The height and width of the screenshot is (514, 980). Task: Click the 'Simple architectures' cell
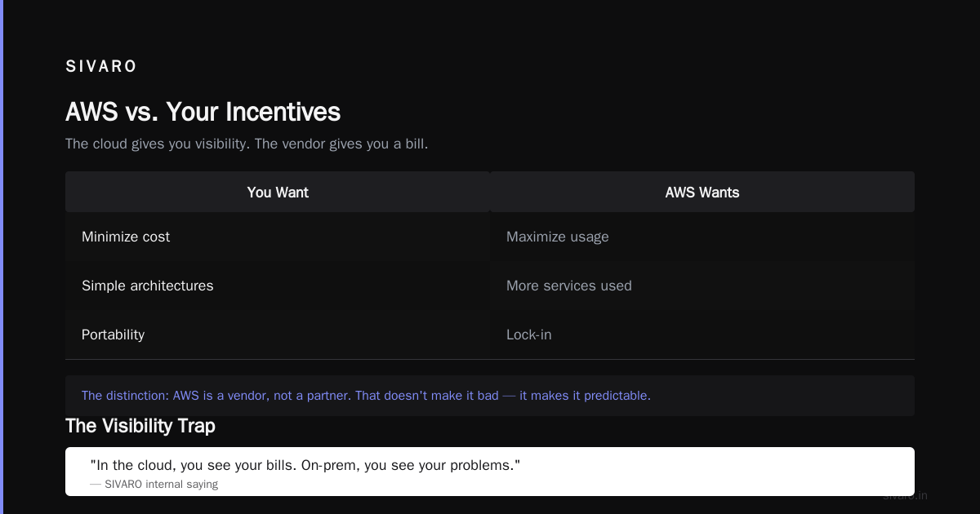click(278, 286)
